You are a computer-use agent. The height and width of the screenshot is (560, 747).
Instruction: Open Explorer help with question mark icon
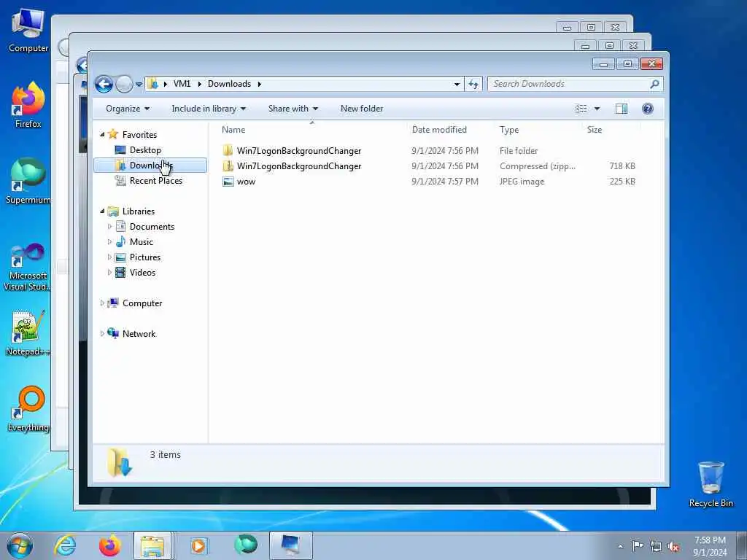[648, 109]
